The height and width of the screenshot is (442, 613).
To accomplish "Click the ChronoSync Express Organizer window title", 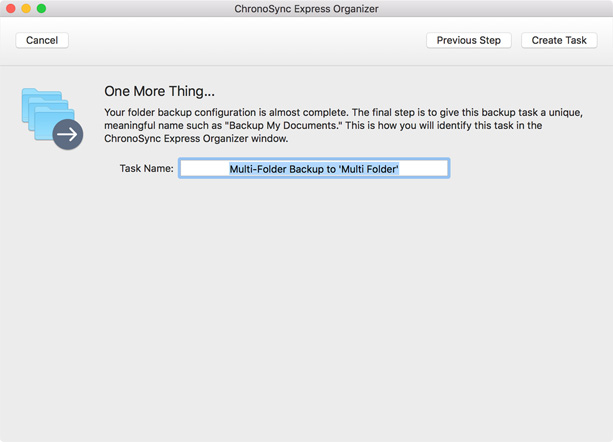I will click(306, 9).
